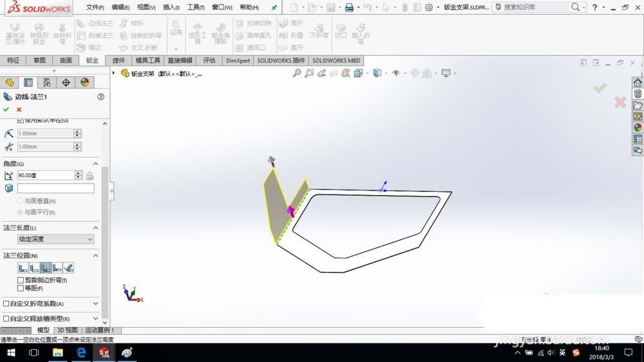Image resolution: width=644 pixels, height=362 pixels.
Task: Click the Print icon in the top toolbar
Action: pyautogui.click(x=349, y=7)
